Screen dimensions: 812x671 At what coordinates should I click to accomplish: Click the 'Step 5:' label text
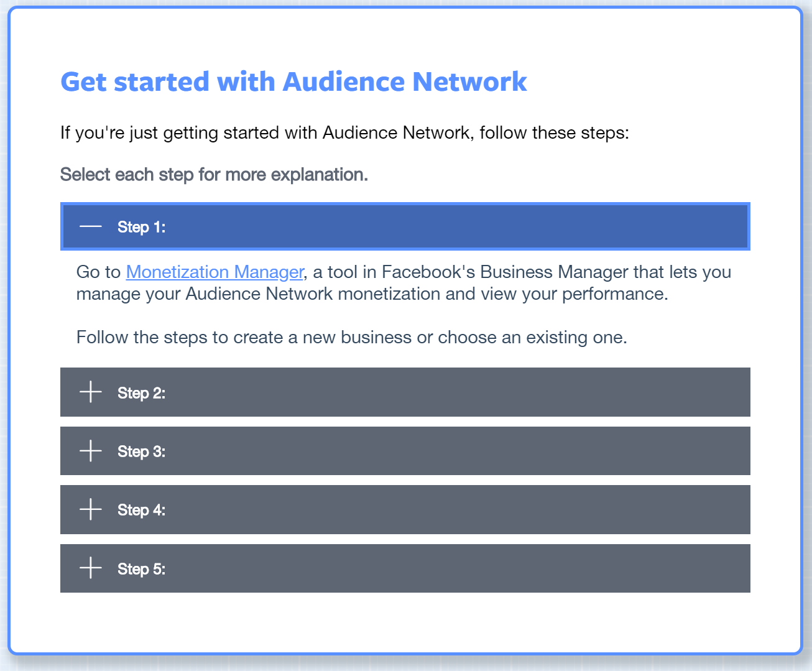tap(142, 569)
